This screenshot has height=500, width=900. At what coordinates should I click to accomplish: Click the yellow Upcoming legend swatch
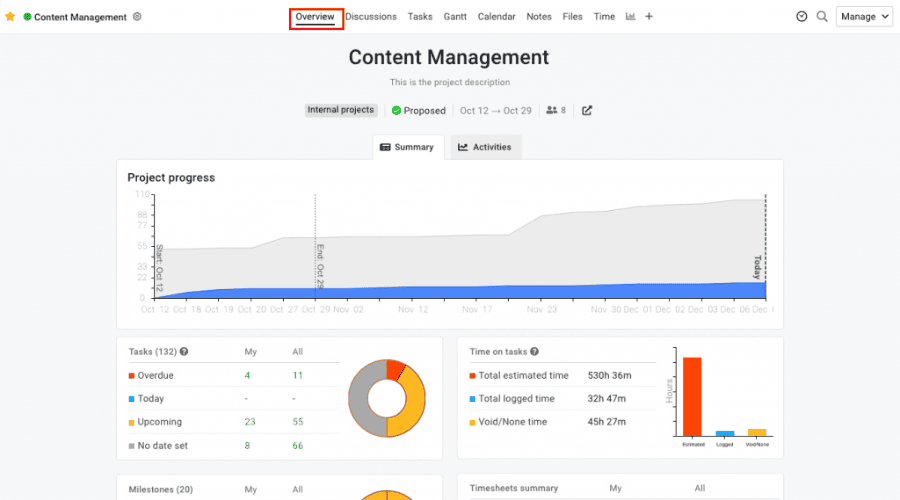click(x=131, y=423)
